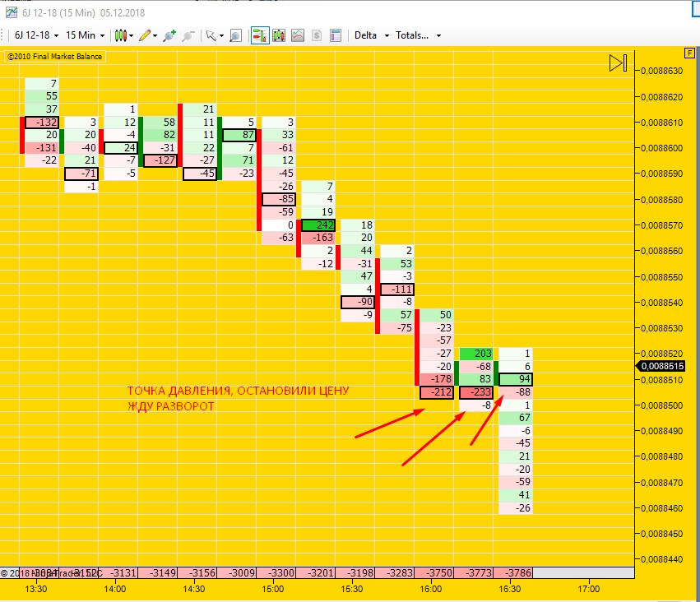Click price axis label 0,0088570
The height and width of the screenshot is (602, 700).
point(661,225)
